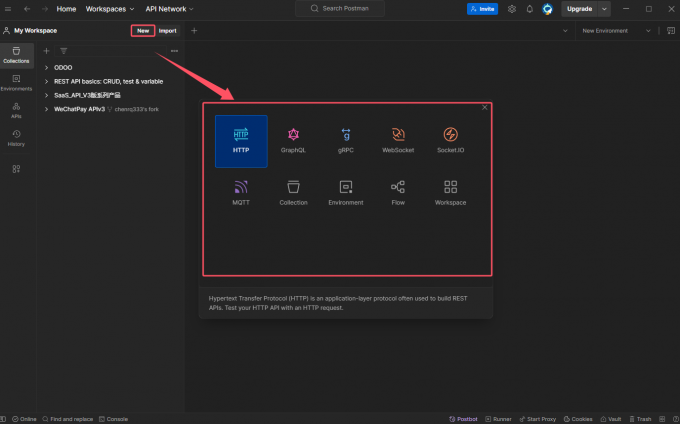This screenshot has height=424, width=680.
Task: Click the Invite button
Action: (482, 9)
